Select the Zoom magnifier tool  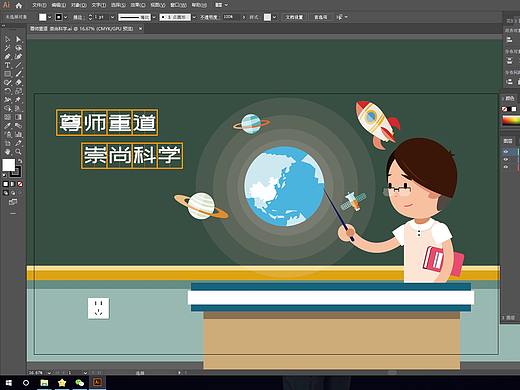pos(18,152)
